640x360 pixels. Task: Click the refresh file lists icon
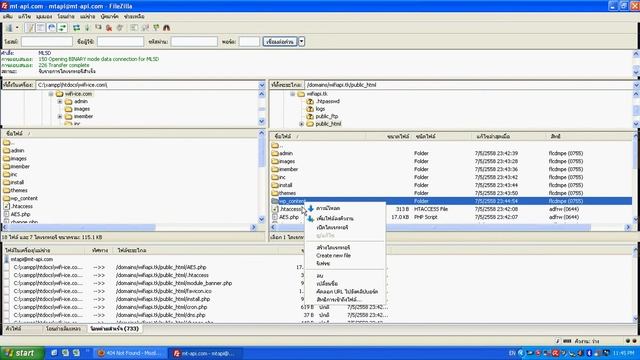76,28
